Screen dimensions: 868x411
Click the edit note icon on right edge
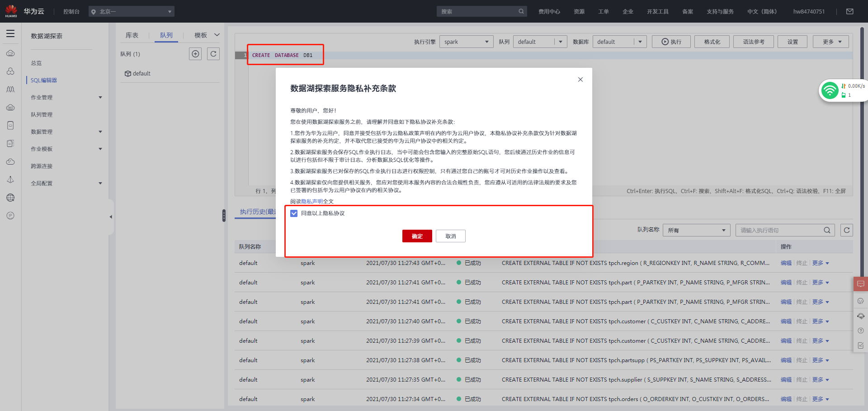tap(861, 345)
